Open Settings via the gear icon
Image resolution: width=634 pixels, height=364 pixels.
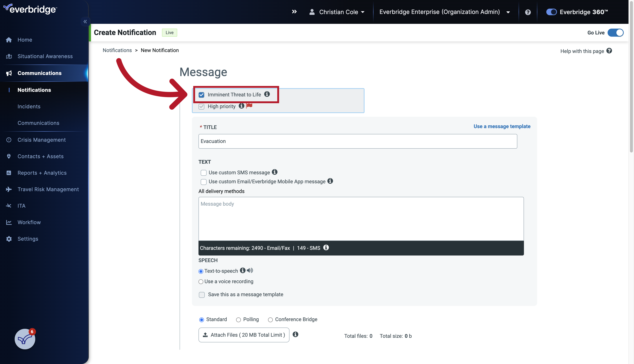[9, 239]
